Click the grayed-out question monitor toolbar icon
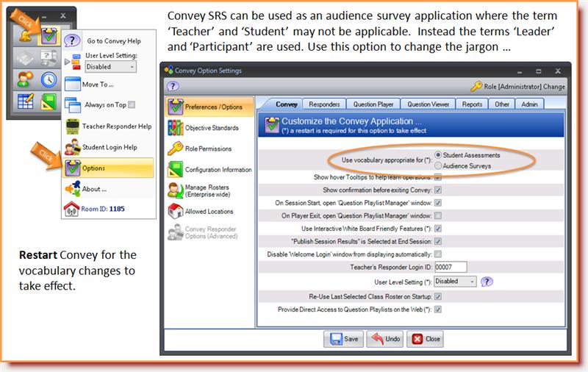The width and height of the screenshot is (588, 372). 49,58
